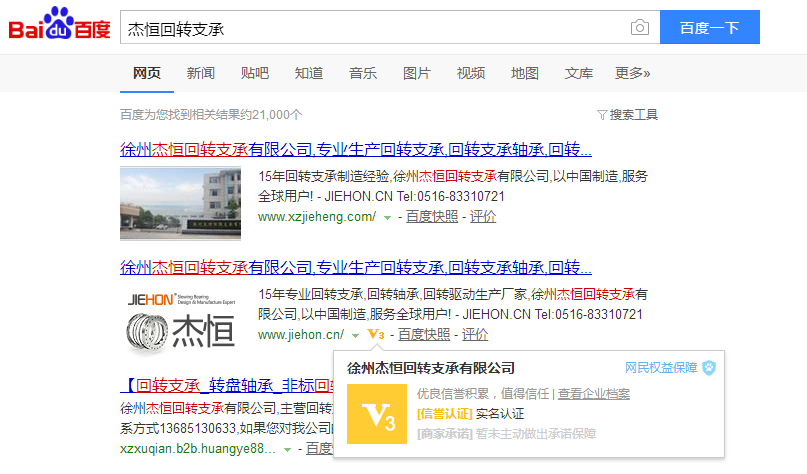Select the 网页 tab

(147, 73)
